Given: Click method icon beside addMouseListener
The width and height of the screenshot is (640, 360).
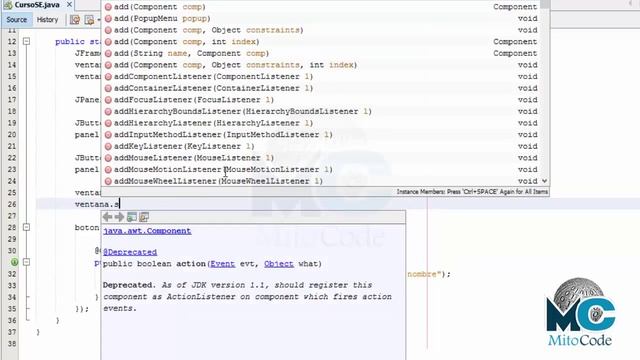Looking at the screenshot, I should coord(108,158).
